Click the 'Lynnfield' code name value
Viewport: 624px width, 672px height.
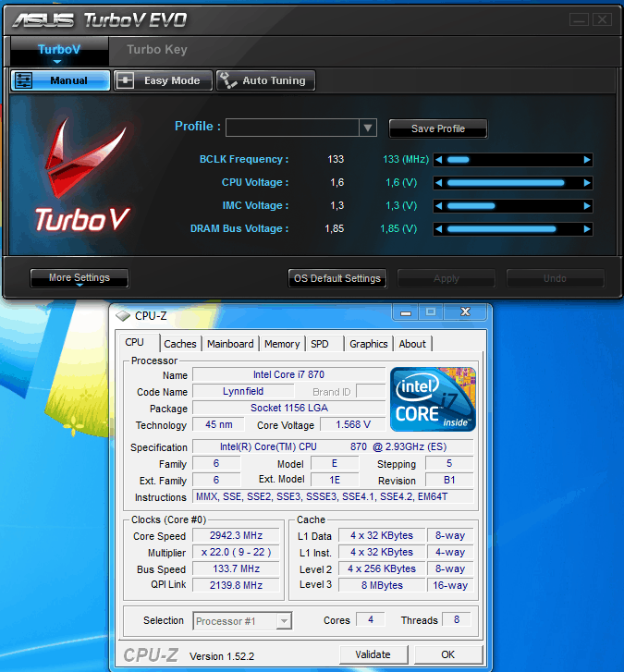coord(243,391)
